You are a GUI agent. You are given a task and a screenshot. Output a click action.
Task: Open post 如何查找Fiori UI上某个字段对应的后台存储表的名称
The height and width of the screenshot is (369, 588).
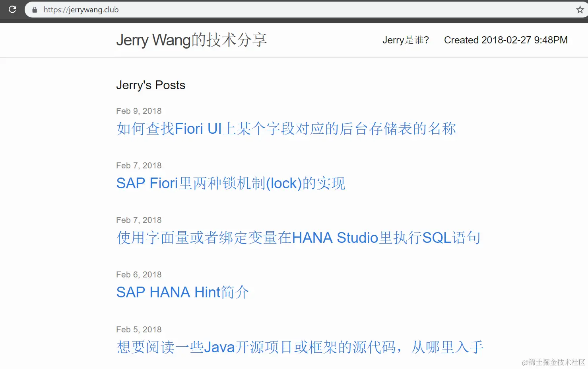pos(286,129)
